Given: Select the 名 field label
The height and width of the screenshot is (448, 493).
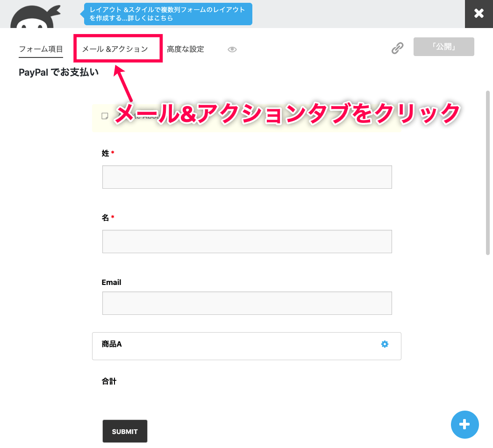Looking at the screenshot, I should click(x=105, y=218).
